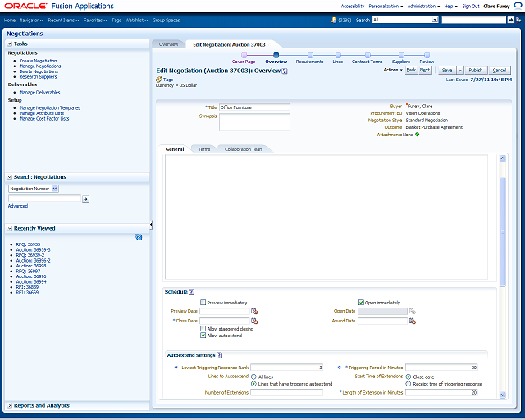The image size is (525, 420).
Task: Enable Allow staggered closing
Action: [x=203, y=329]
